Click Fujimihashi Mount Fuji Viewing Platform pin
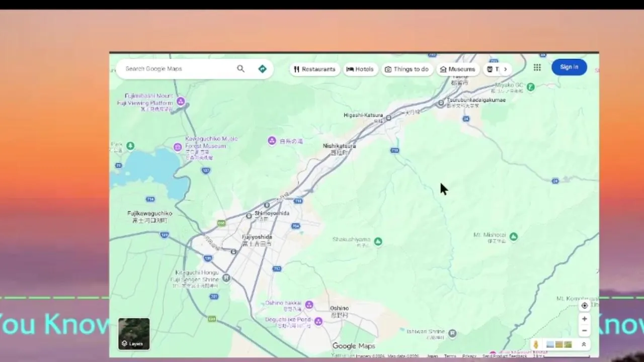The width and height of the screenshot is (644, 362). pyautogui.click(x=181, y=102)
